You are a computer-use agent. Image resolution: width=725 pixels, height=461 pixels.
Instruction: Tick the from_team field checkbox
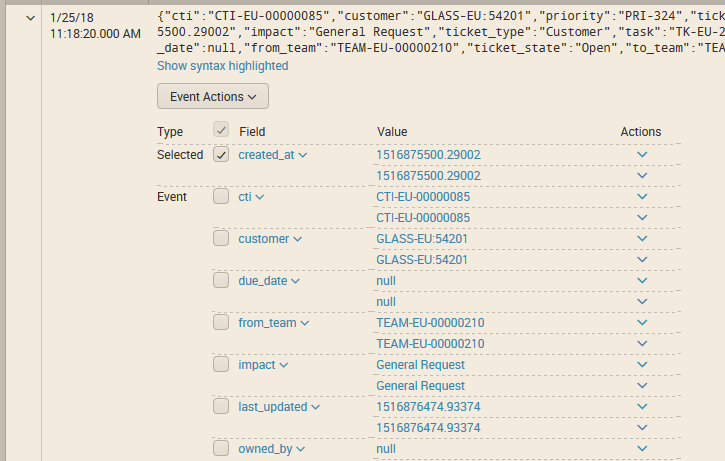coord(222,323)
